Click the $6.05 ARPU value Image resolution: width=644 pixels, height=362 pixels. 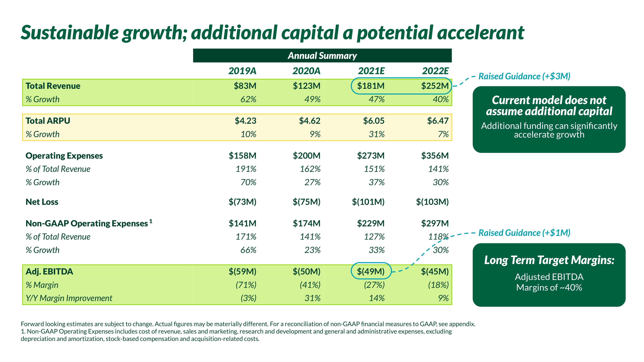point(374,121)
